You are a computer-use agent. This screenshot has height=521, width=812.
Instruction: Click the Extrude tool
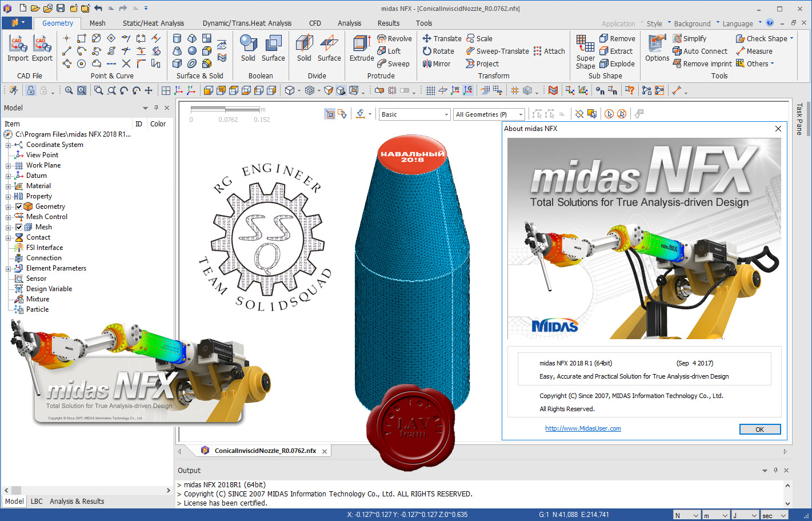(362, 49)
